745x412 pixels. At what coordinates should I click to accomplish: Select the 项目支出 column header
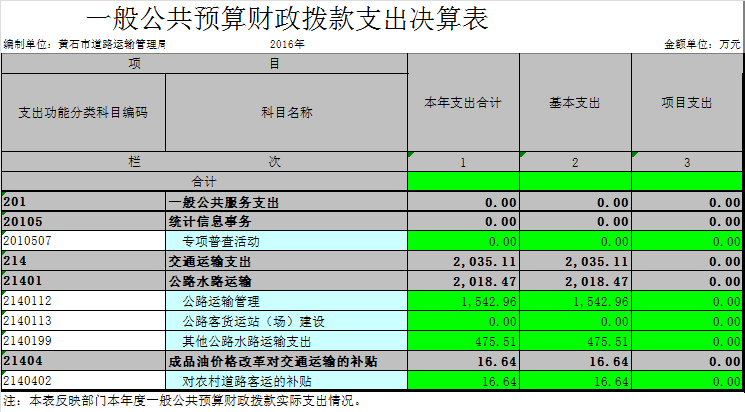coord(687,102)
